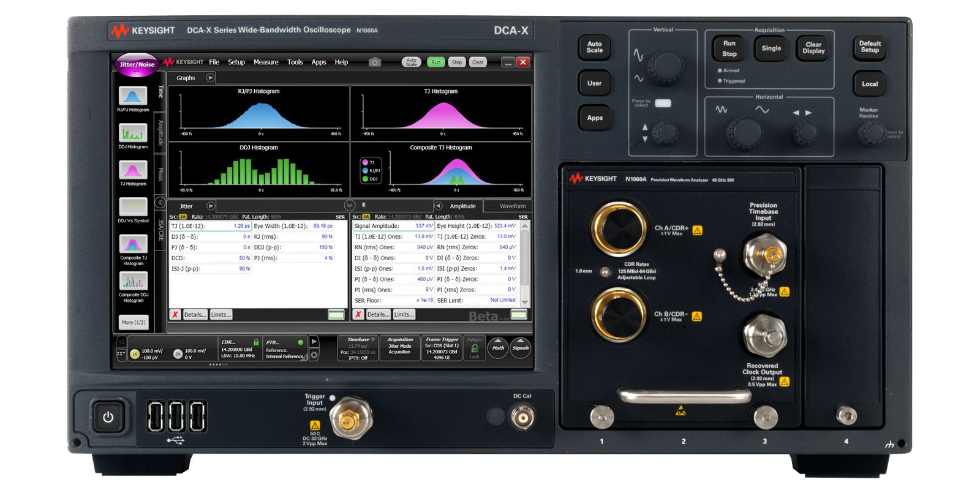Expand the Graphs panel arrow
Screen dimensions: 980x493
[x=211, y=78]
